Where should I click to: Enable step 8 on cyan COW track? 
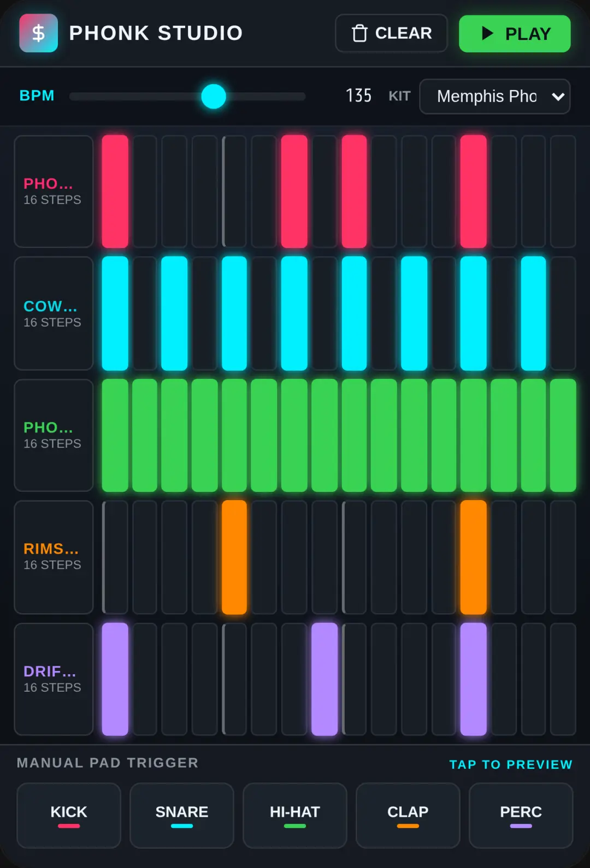(324, 313)
